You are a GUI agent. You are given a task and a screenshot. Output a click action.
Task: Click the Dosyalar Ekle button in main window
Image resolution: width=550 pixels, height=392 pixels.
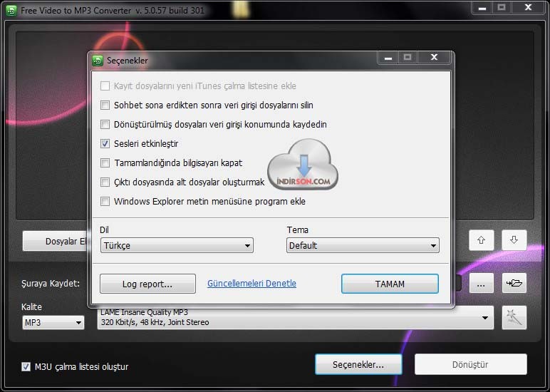pos(56,241)
